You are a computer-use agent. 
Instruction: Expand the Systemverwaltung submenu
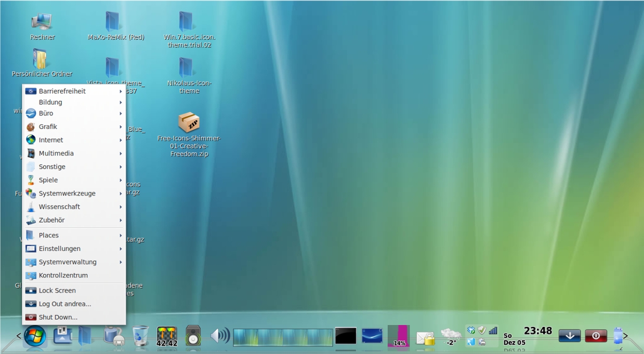(74, 262)
